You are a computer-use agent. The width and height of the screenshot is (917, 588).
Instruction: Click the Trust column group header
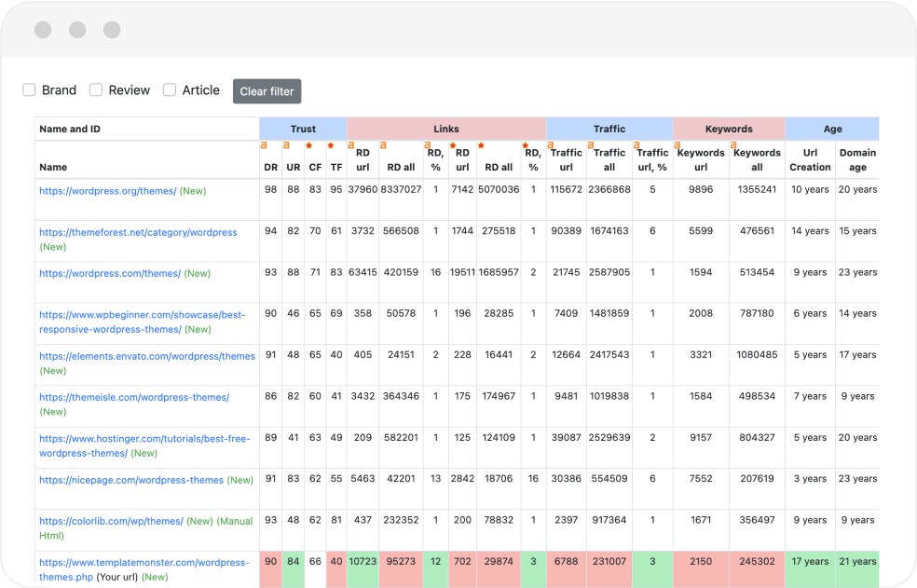(303, 129)
